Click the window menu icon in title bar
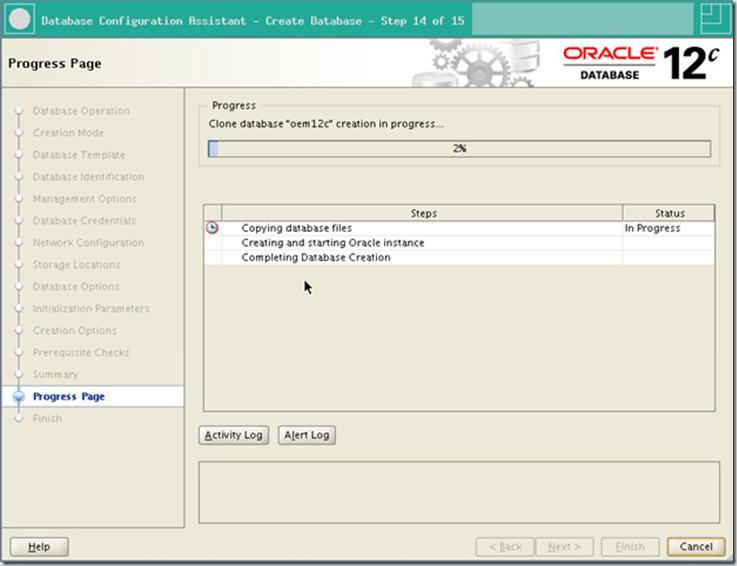Viewport: 737px width, 566px height. tap(19, 19)
